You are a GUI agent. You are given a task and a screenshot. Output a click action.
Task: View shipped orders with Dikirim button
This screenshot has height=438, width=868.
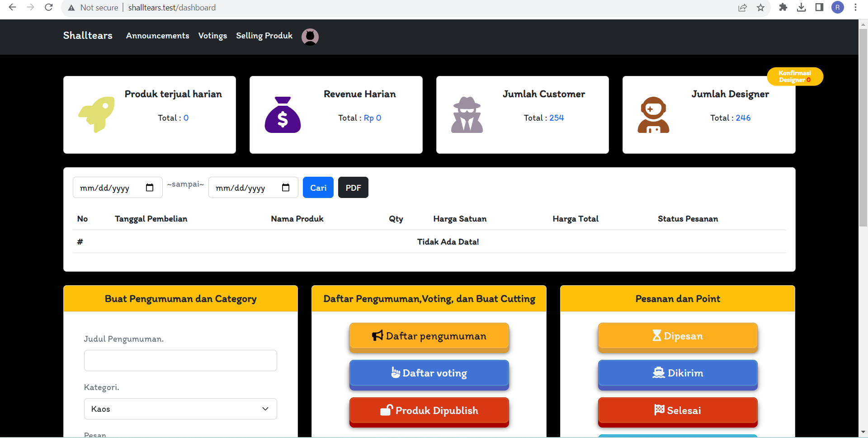[x=678, y=374]
